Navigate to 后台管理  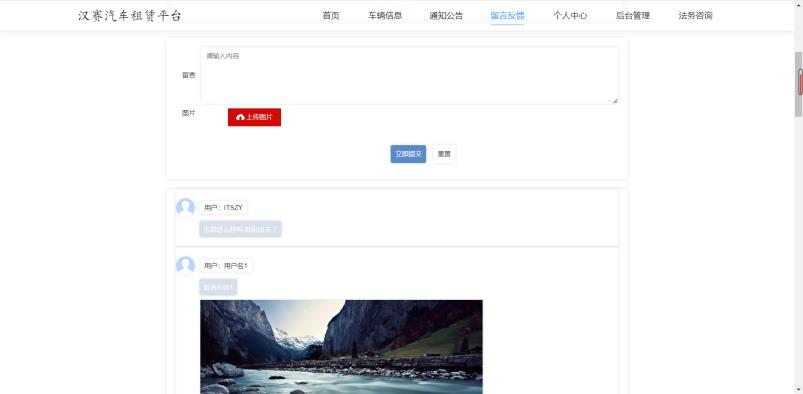(633, 16)
